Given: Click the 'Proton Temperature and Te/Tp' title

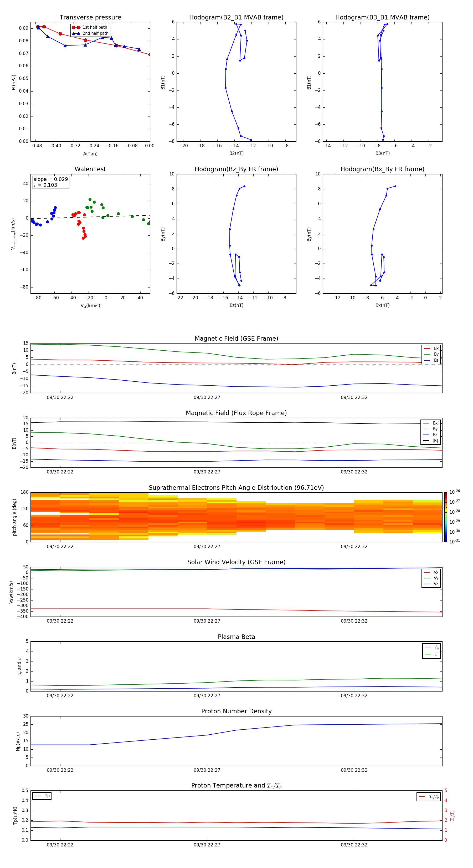Looking at the screenshot, I should 236,786.
